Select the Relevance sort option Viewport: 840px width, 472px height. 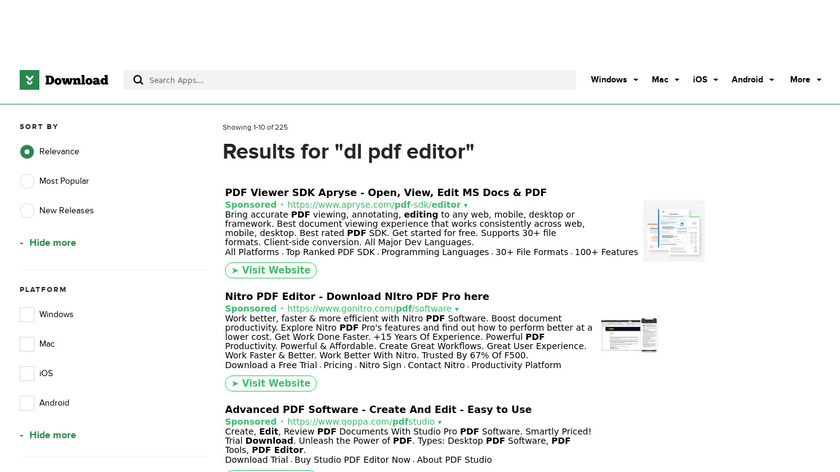tap(27, 152)
